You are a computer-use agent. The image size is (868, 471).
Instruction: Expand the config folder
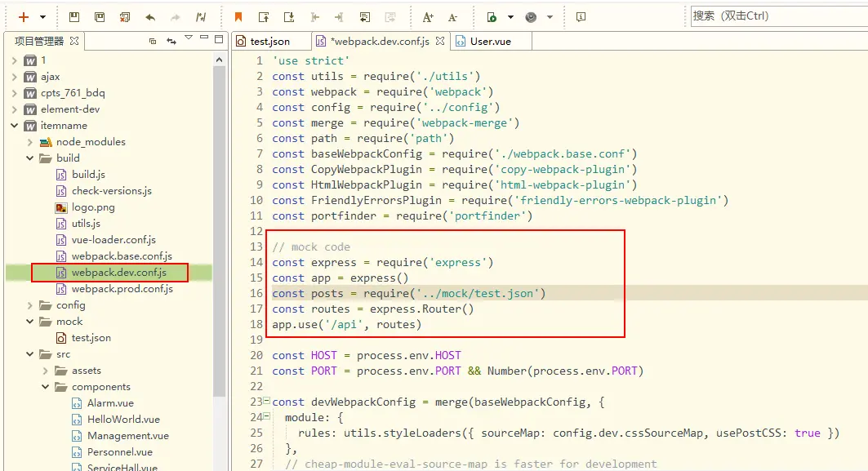point(30,305)
